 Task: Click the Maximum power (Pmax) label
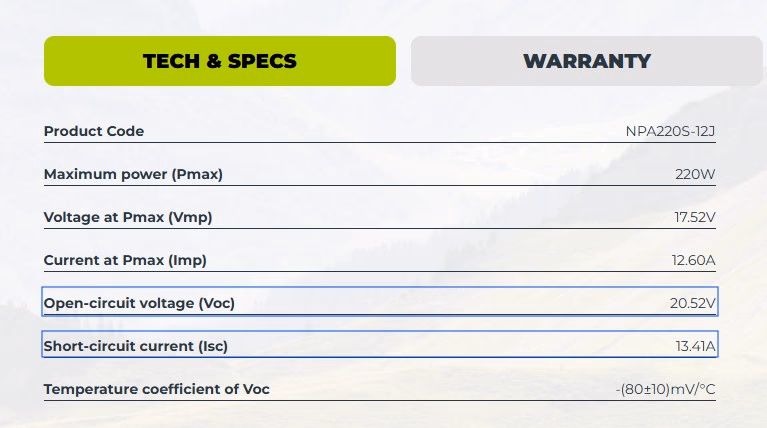(x=133, y=174)
